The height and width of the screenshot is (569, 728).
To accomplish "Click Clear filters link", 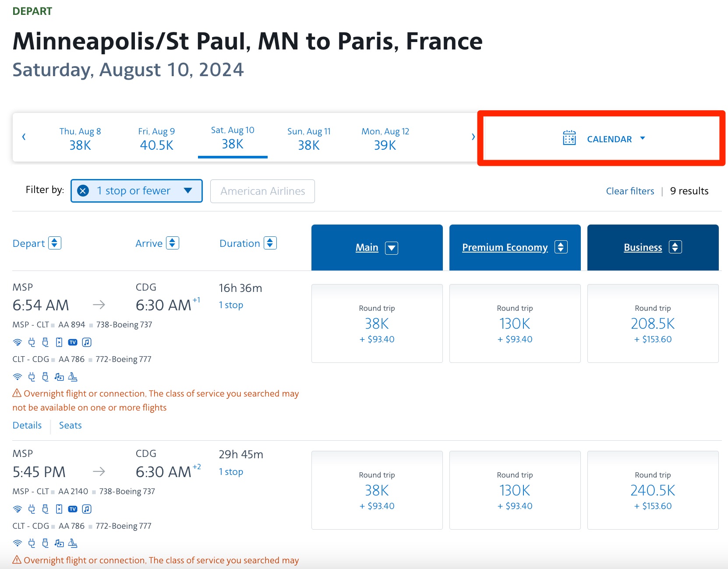I will pyautogui.click(x=629, y=191).
